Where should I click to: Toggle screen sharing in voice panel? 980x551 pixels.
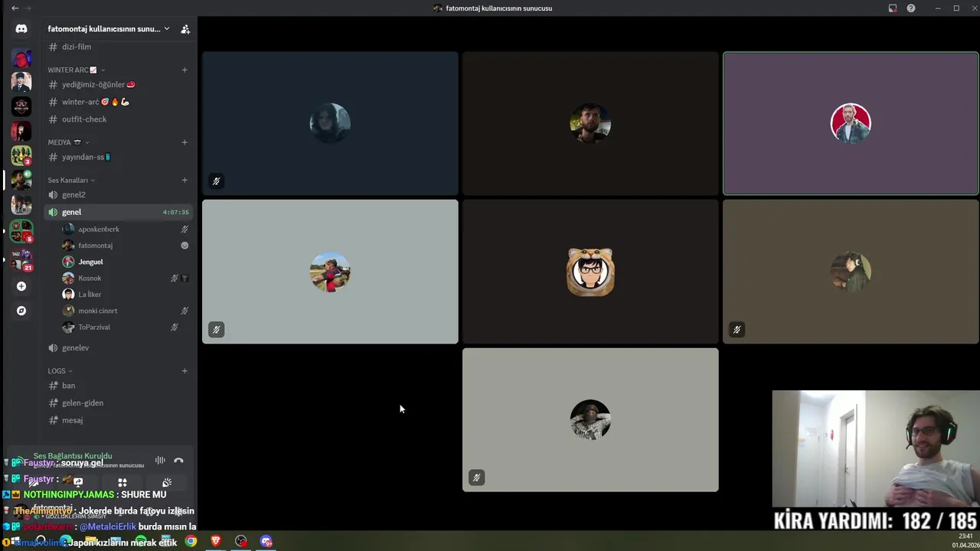[x=78, y=482]
